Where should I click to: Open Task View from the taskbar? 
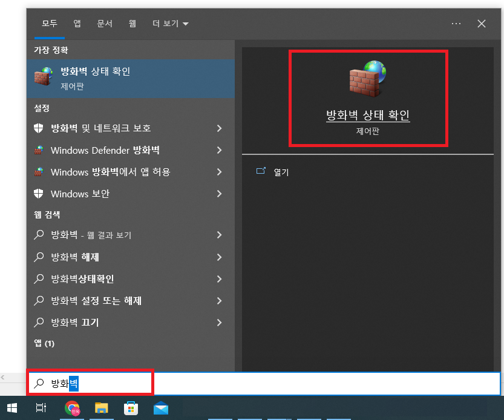click(x=41, y=408)
